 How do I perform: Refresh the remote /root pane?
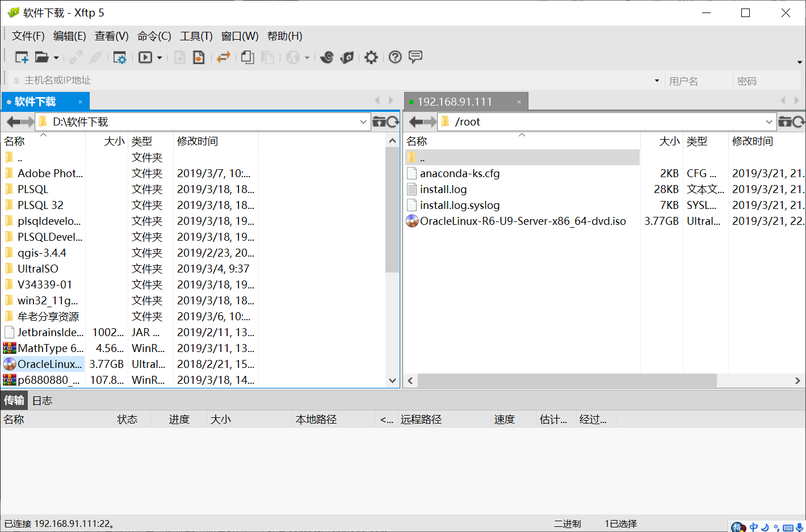[x=799, y=122]
